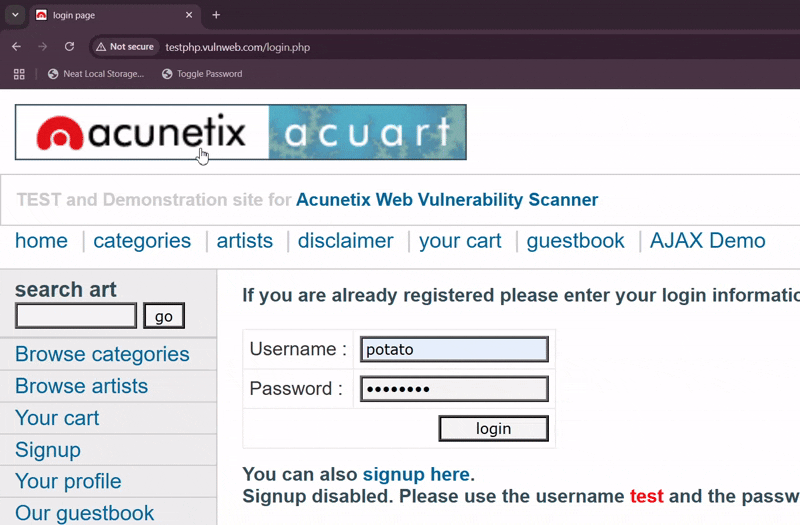Image resolution: width=800 pixels, height=525 pixels.
Task: Go to home in the top nav
Action: tap(41, 240)
